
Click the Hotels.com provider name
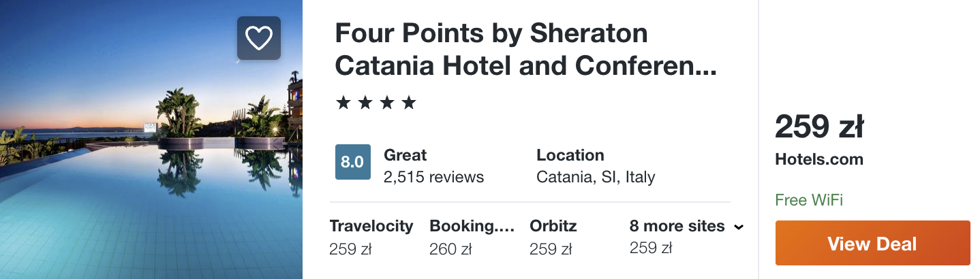(819, 160)
